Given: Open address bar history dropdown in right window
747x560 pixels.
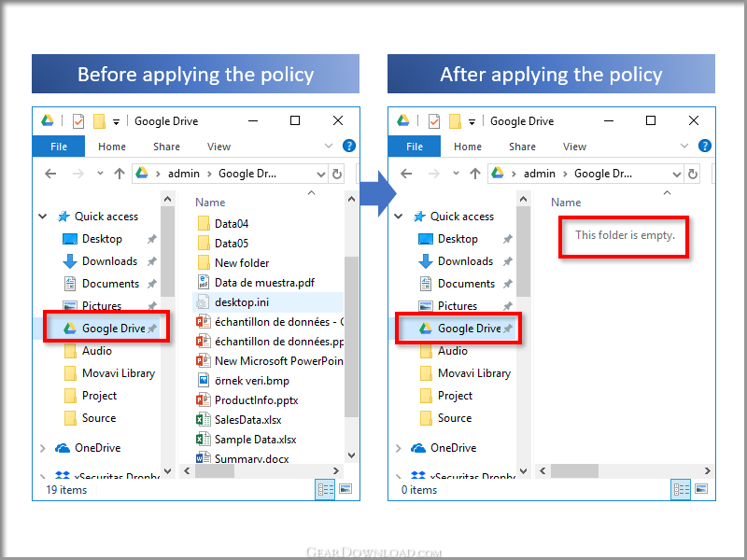Looking at the screenshot, I should tap(677, 175).
